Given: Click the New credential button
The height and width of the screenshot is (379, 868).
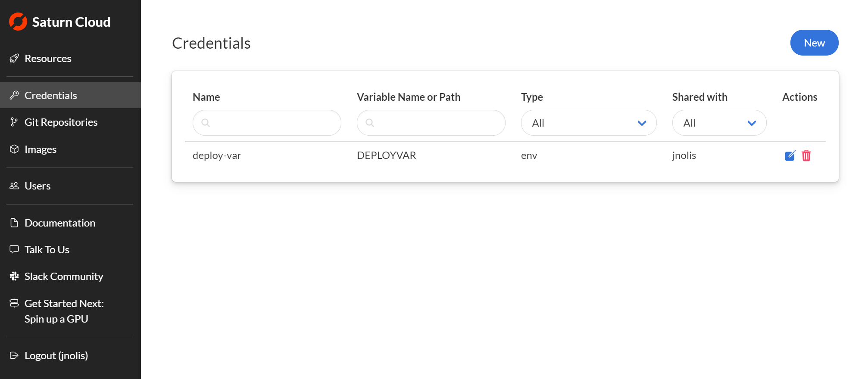Looking at the screenshot, I should point(814,43).
